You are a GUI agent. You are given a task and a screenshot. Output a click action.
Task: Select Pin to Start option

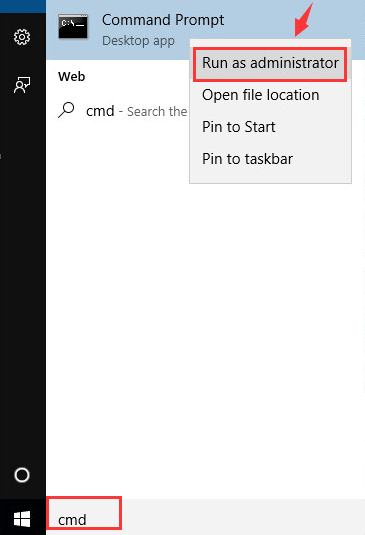coord(239,127)
